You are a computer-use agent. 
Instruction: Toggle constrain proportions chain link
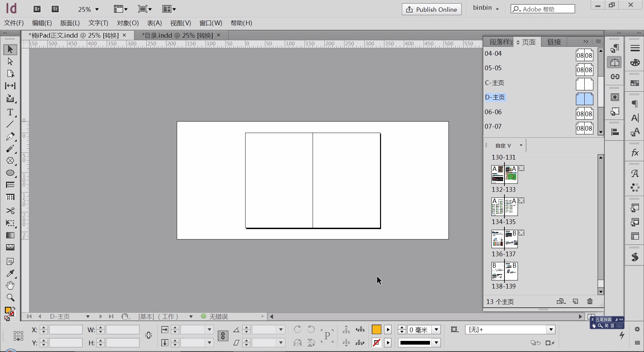pos(223,336)
